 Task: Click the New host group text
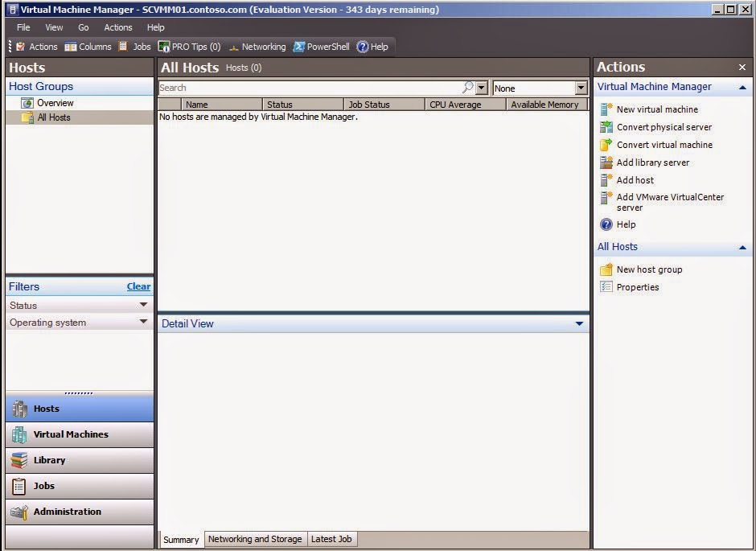649,269
